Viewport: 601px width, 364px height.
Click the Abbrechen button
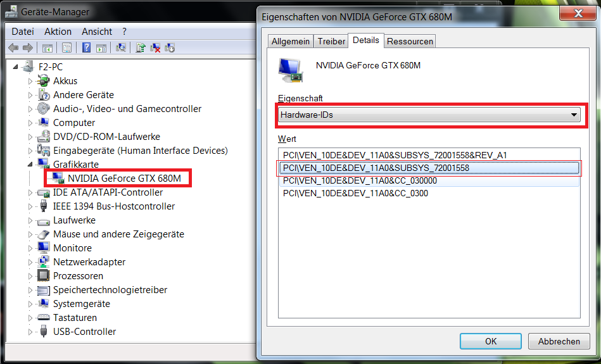pos(559,341)
